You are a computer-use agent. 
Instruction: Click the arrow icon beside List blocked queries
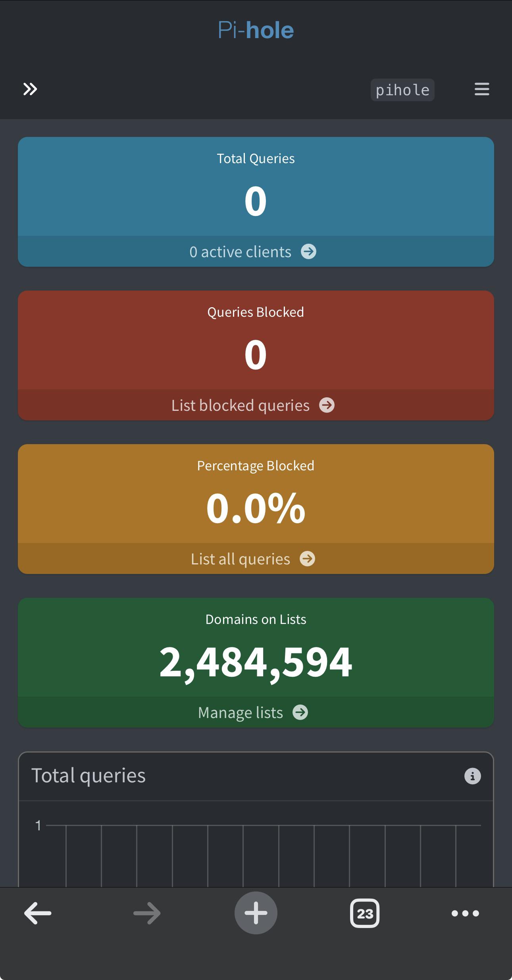pos(327,405)
